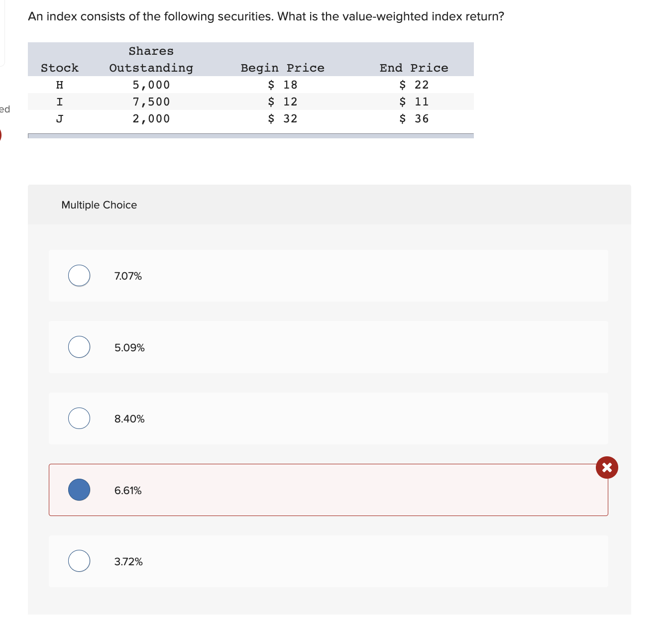Select the 5.09% radio button
The width and height of the screenshot is (672, 624).
click(79, 347)
